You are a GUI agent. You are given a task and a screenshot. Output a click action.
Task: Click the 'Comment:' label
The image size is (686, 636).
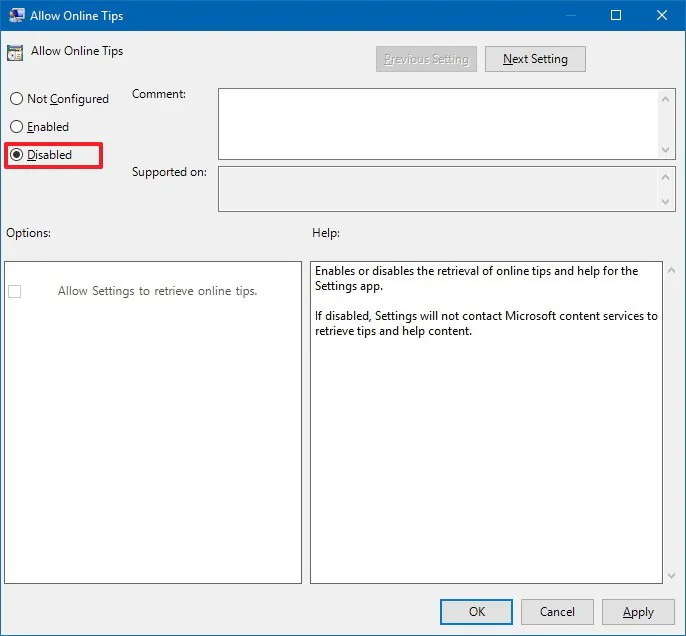[x=159, y=94]
